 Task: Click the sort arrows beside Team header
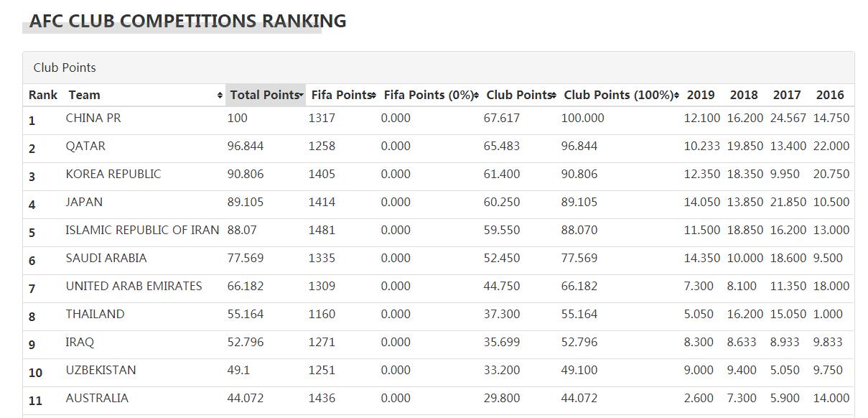[220, 96]
